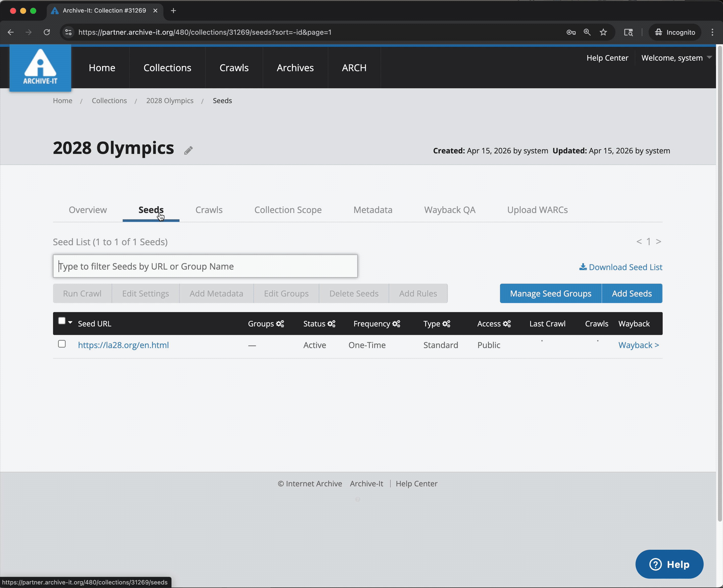Open Wayback > link for seed
The width and height of the screenshot is (723, 588).
coord(639,345)
